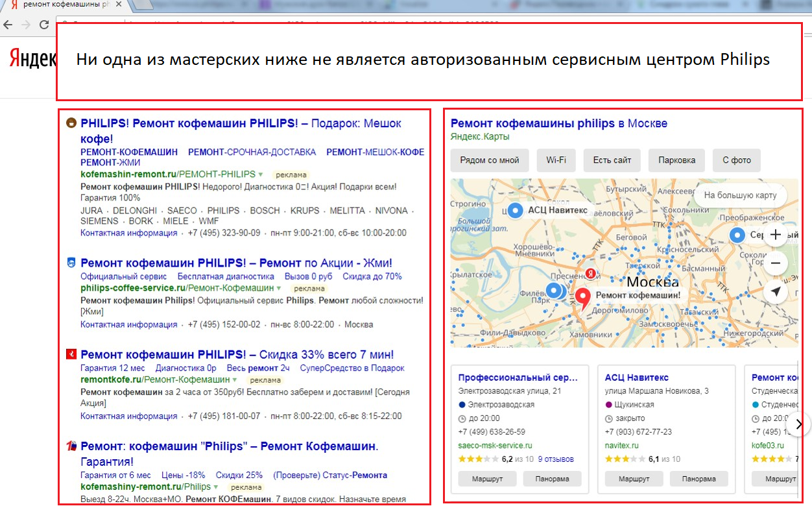Open navitex.ru site link
The height and width of the screenshot is (506, 812).
[x=622, y=446]
